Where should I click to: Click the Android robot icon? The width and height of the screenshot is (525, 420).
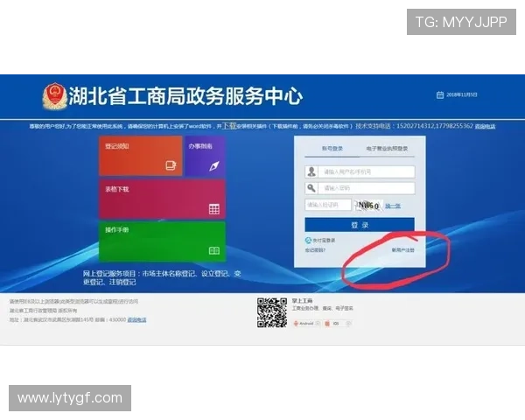[x=296, y=324]
